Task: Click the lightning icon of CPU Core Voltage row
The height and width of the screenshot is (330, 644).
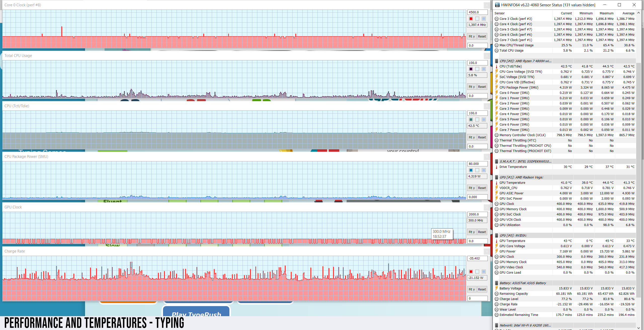Action: click(x=497, y=71)
